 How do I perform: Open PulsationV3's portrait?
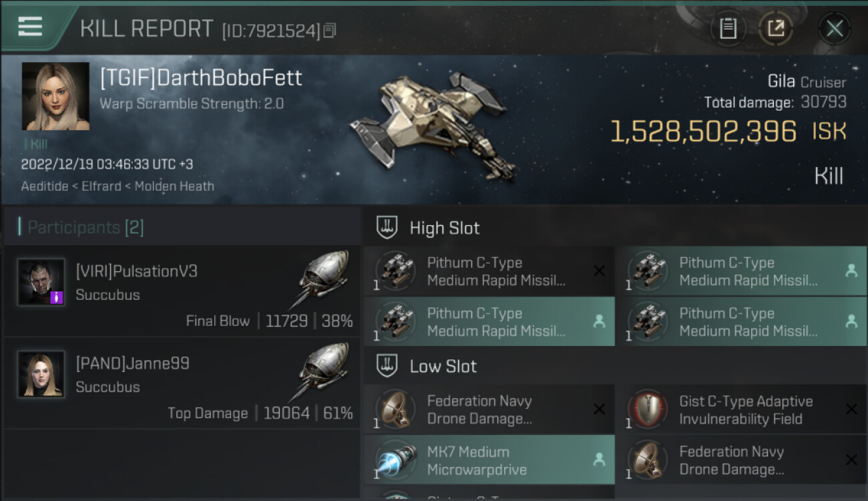(41, 282)
